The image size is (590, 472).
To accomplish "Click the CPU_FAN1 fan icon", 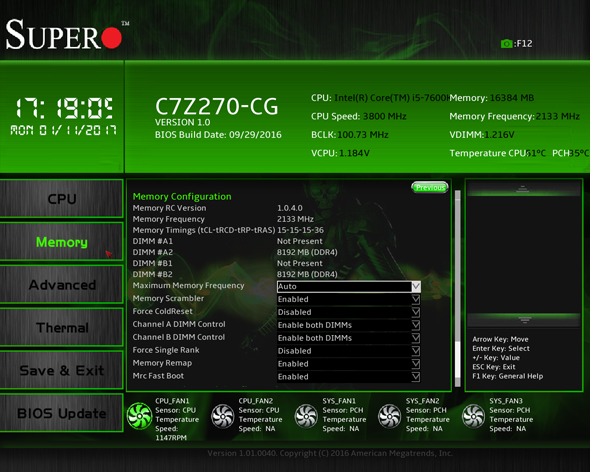I will [x=140, y=416].
